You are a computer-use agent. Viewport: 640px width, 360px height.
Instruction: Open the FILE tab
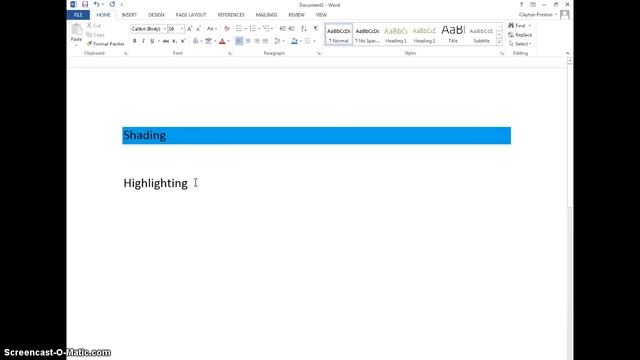pyautogui.click(x=78, y=15)
